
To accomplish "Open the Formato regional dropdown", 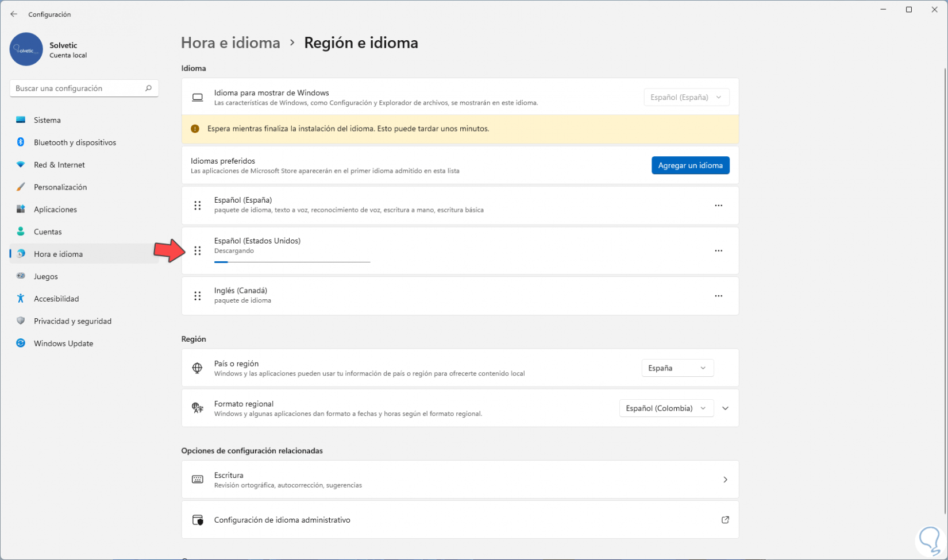I will point(665,408).
